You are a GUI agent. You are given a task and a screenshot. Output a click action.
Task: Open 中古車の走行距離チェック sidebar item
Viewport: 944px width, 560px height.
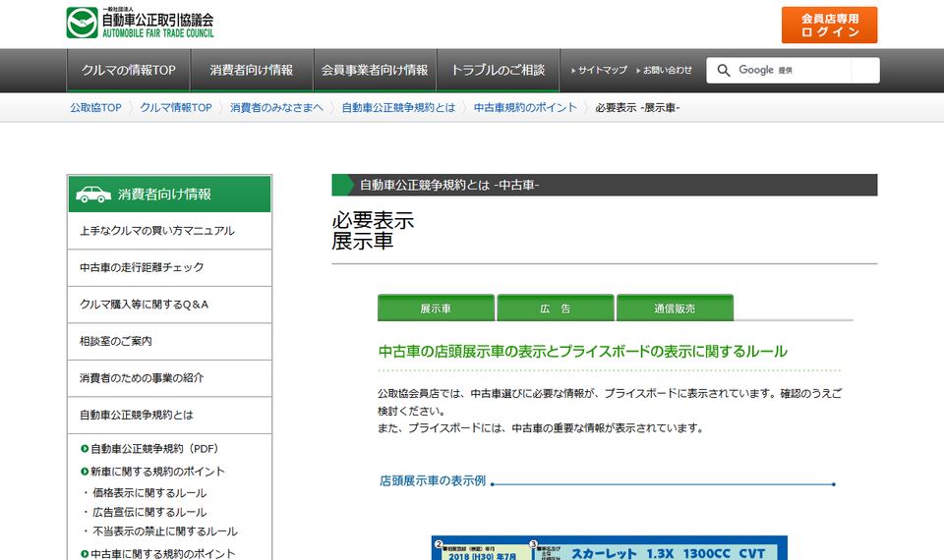tap(169, 267)
